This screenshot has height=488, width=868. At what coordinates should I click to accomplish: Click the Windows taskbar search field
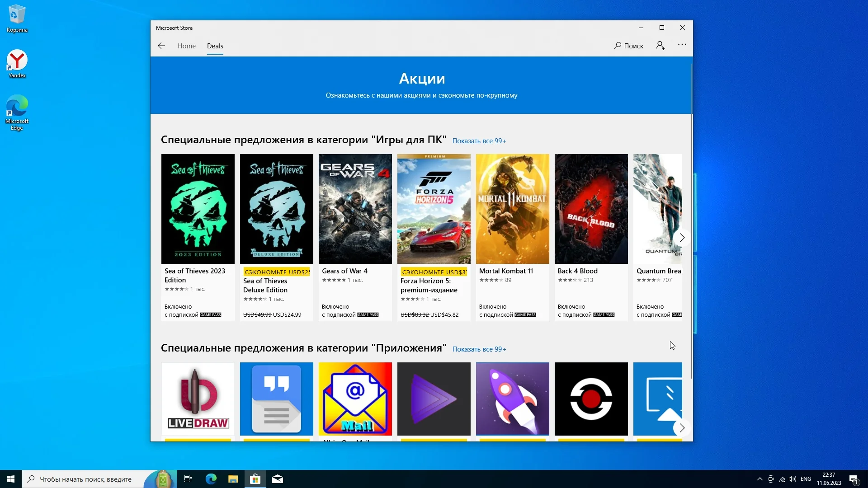86,479
